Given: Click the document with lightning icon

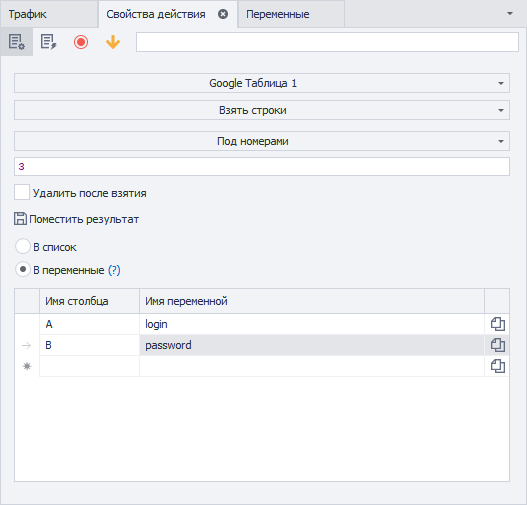Looking at the screenshot, I should tap(48, 42).
